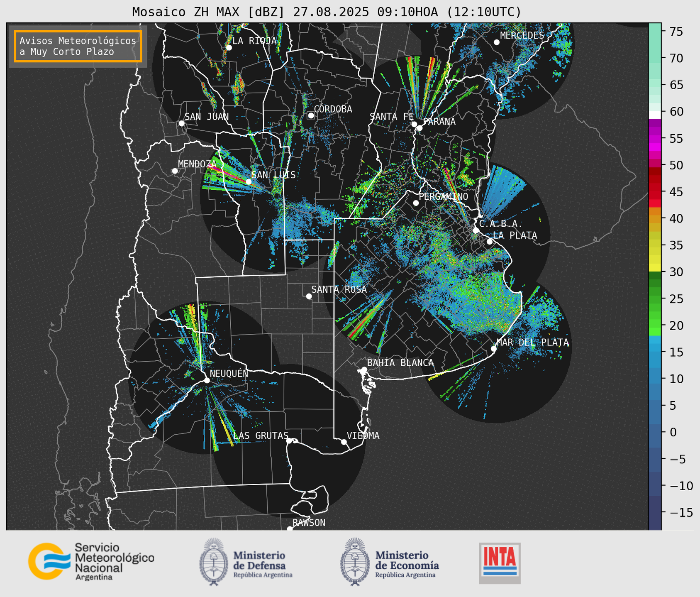
Task: Click the Mercedes city marker dot
Action: click(496, 42)
